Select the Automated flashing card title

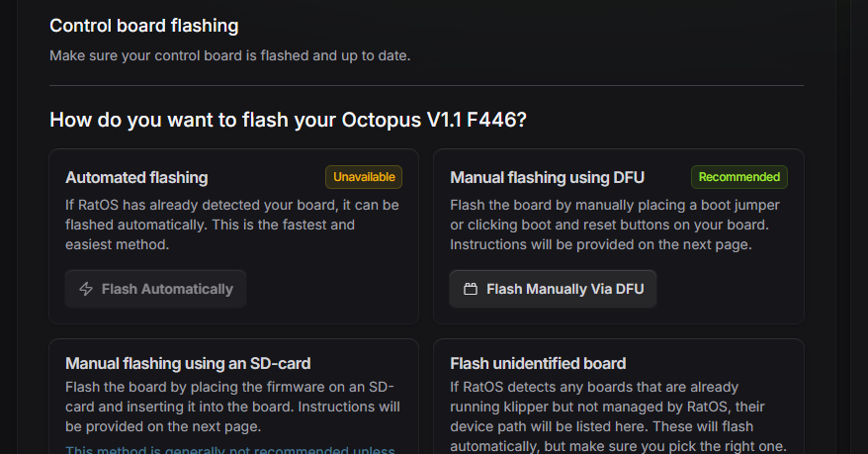(136, 177)
